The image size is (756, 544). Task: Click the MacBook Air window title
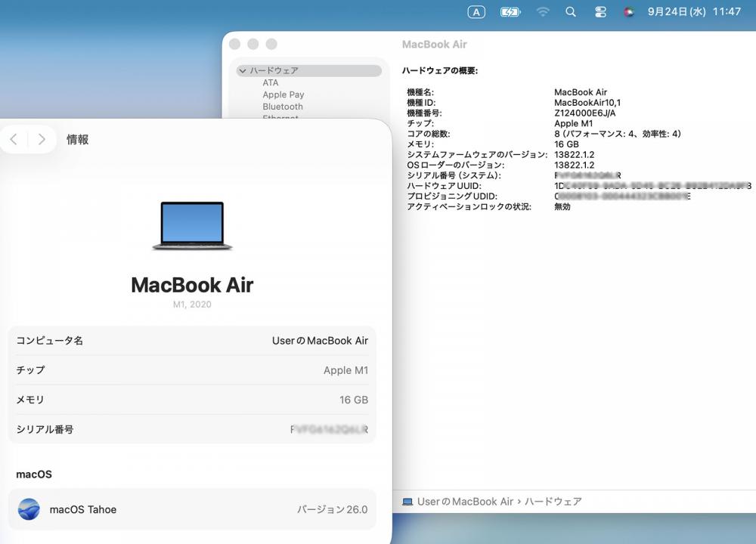click(x=435, y=45)
